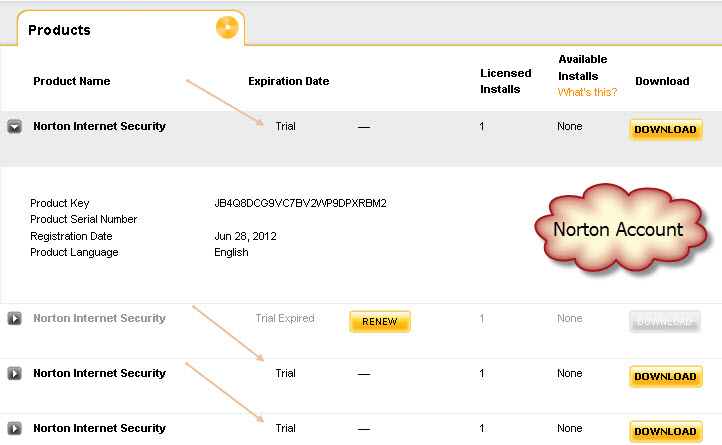
Task: Click the Available Installs column header
Action: (582, 67)
